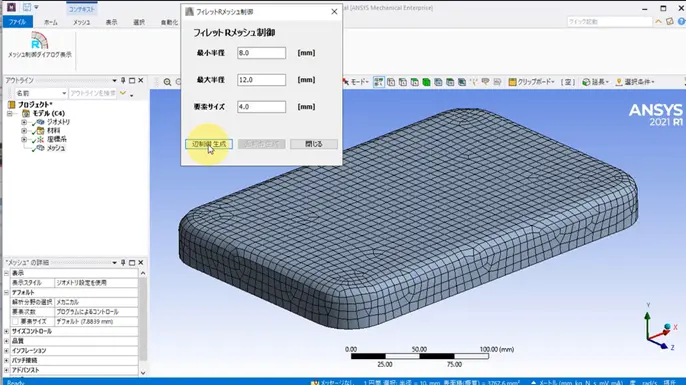
Task: Expand the Inflation section in details
Action: [7, 350]
